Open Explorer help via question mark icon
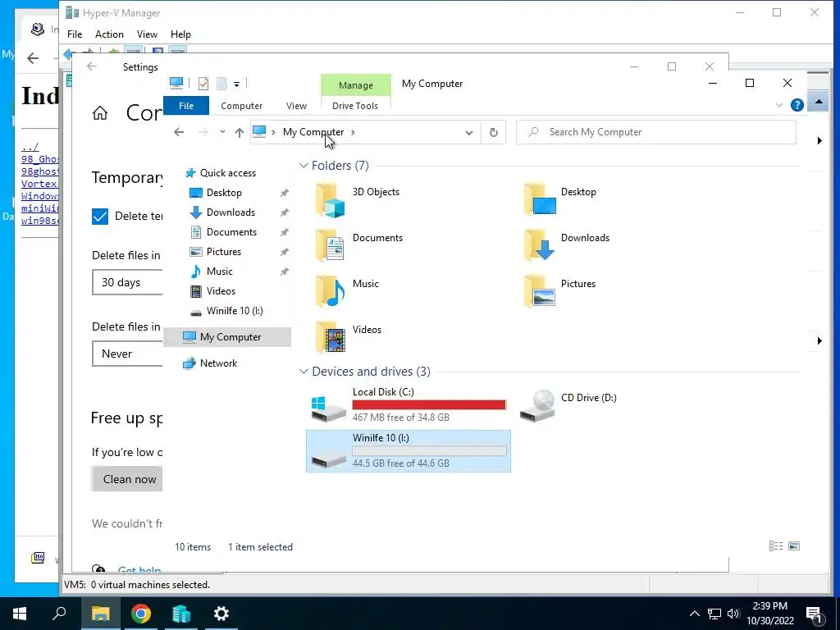 [x=797, y=105]
